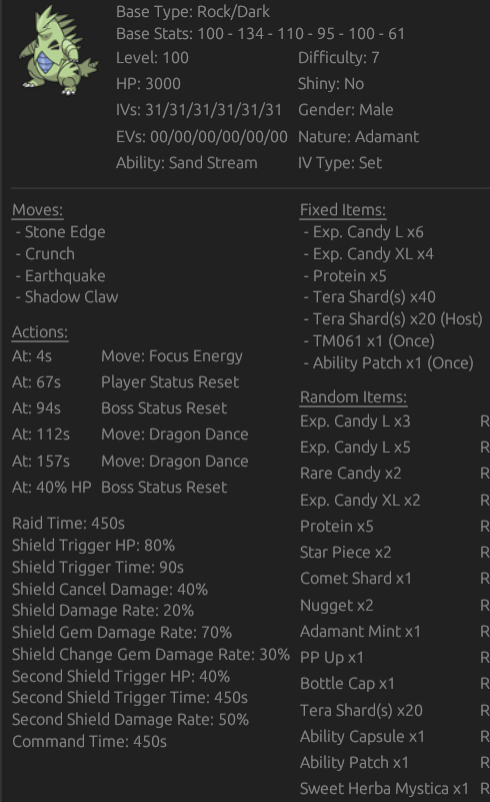This screenshot has width=490, height=802.
Task: Select the Focus Energy action at 4s
Action: pyautogui.click(x=172, y=357)
